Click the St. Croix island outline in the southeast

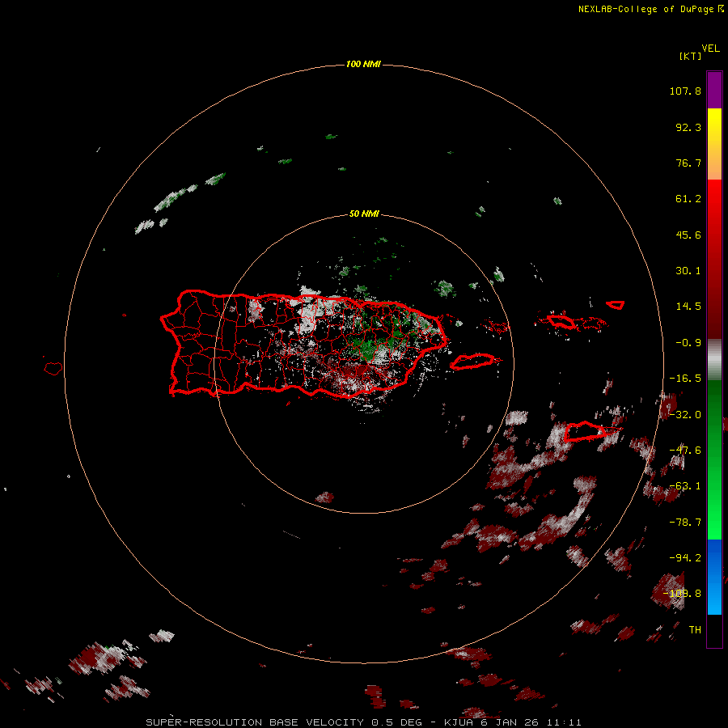(585, 432)
